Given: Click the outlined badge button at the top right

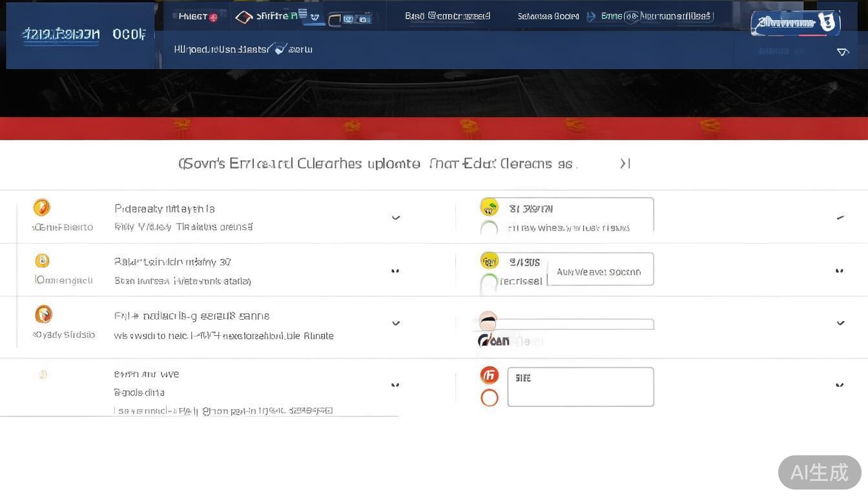Looking at the screenshot, I should coord(795,23).
